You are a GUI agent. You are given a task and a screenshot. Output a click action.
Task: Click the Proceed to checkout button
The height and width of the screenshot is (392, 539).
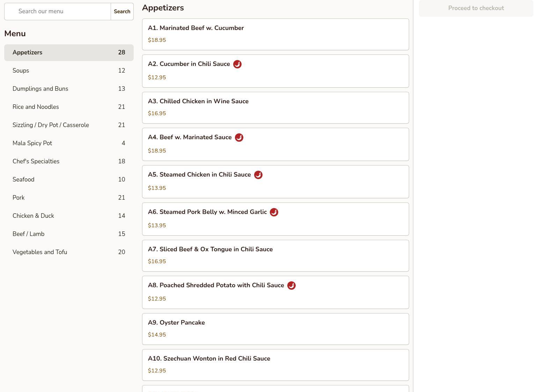(x=476, y=8)
